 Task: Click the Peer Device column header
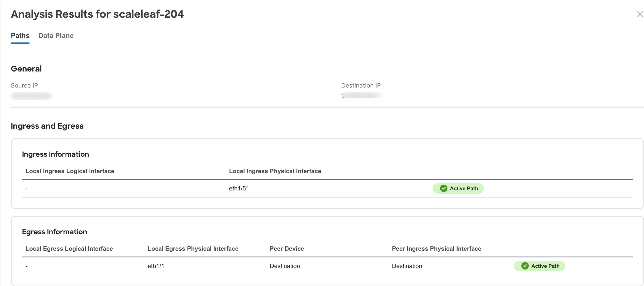tap(287, 249)
